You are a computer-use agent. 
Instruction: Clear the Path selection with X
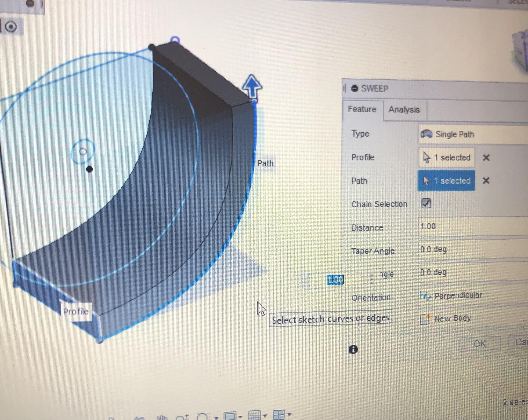(x=486, y=181)
